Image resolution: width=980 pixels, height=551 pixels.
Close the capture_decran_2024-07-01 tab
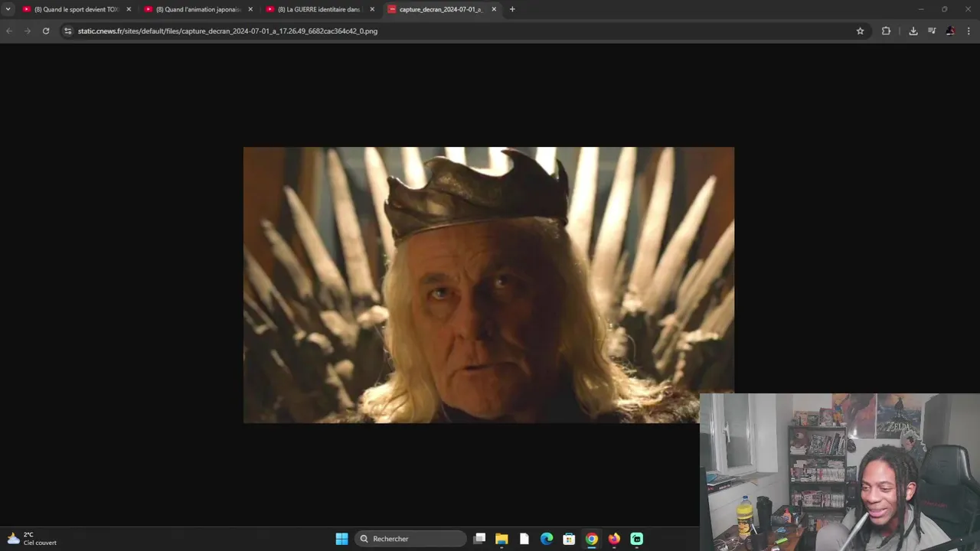tap(494, 9)
